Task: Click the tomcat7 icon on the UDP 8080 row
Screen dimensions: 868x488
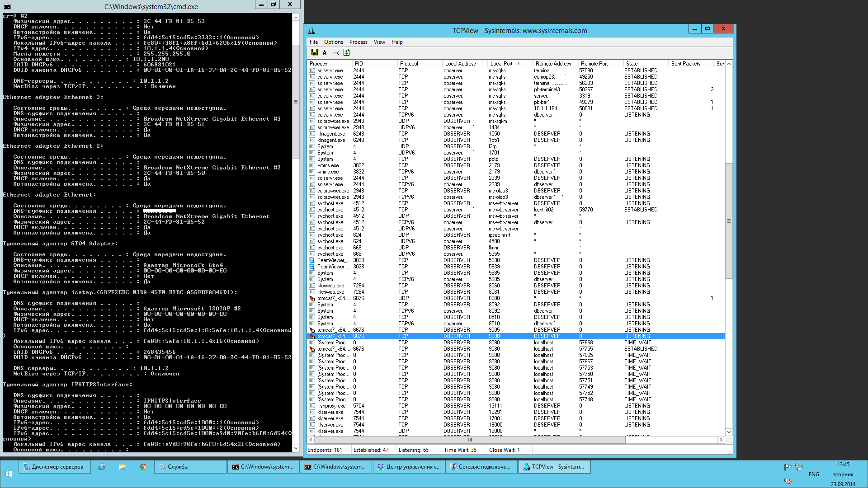Action: click(x=312, y=298)
